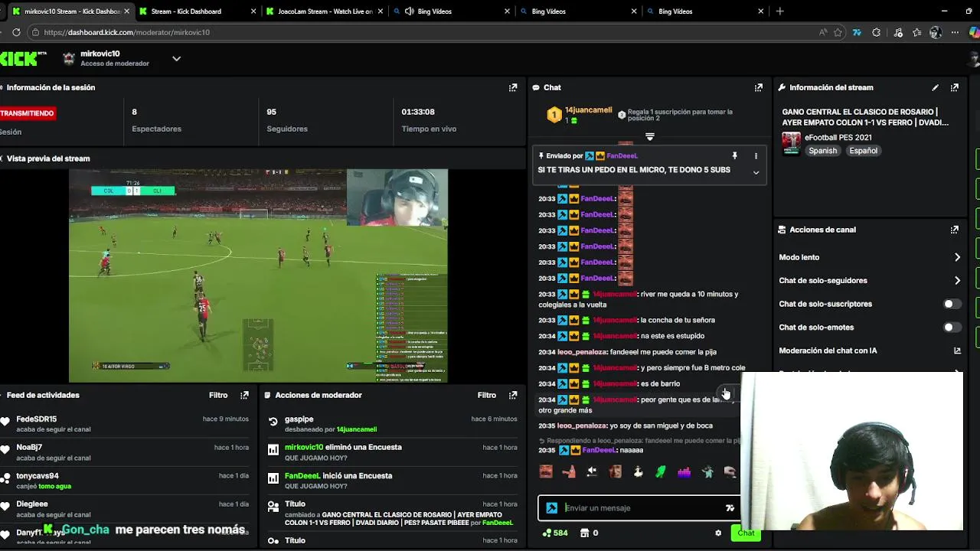Open the 7TV emote picker in message box

pyautogui.click(x=730, y=507)
